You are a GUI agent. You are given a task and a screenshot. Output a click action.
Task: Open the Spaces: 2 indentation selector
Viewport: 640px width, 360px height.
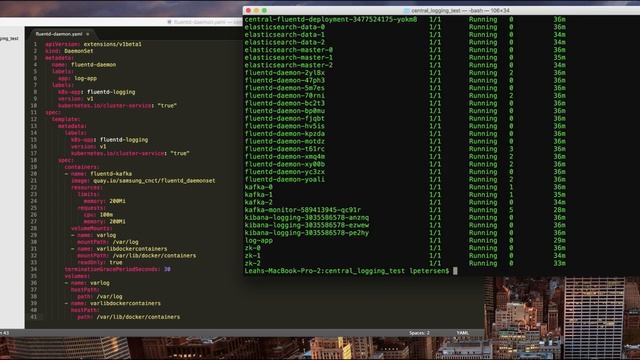[x=419, y=333]
